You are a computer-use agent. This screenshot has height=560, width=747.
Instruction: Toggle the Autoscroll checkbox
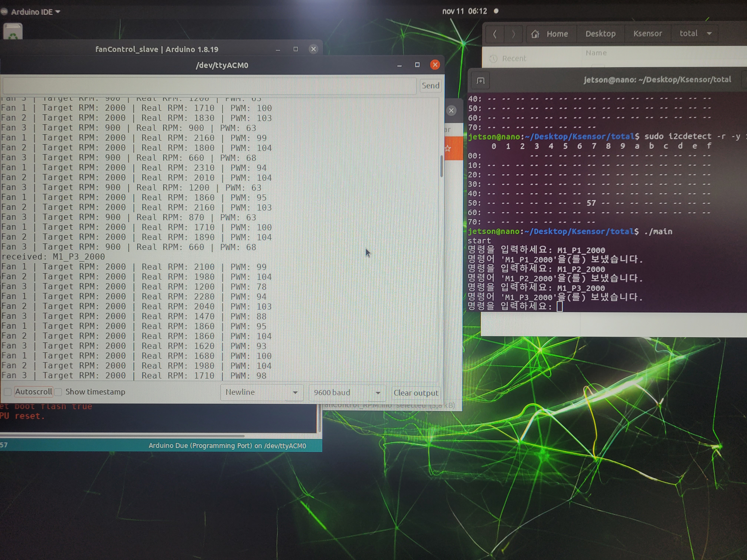(8, 391)
